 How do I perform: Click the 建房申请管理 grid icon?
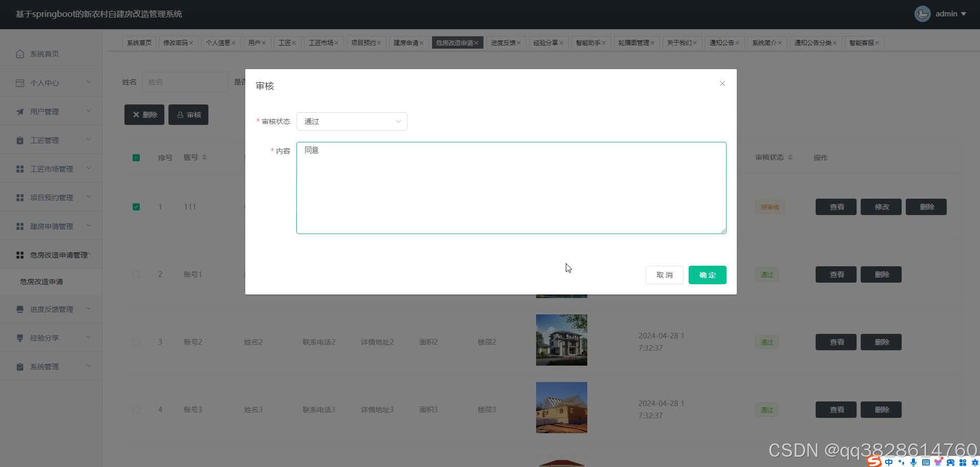point(20,226)
